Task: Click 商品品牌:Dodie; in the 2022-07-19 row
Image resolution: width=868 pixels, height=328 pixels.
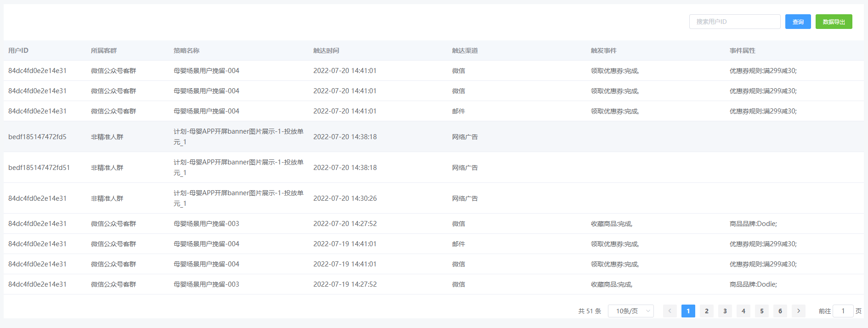Action: 753,284
